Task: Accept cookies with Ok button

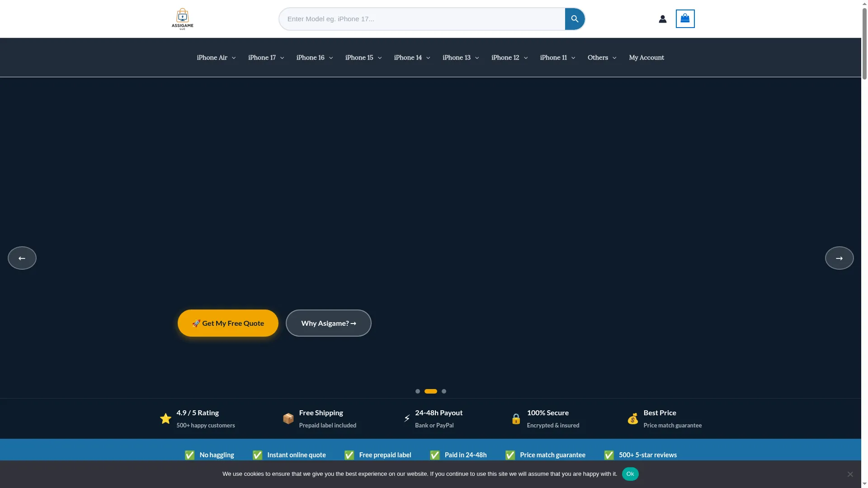Action: (x=630, y=474)
